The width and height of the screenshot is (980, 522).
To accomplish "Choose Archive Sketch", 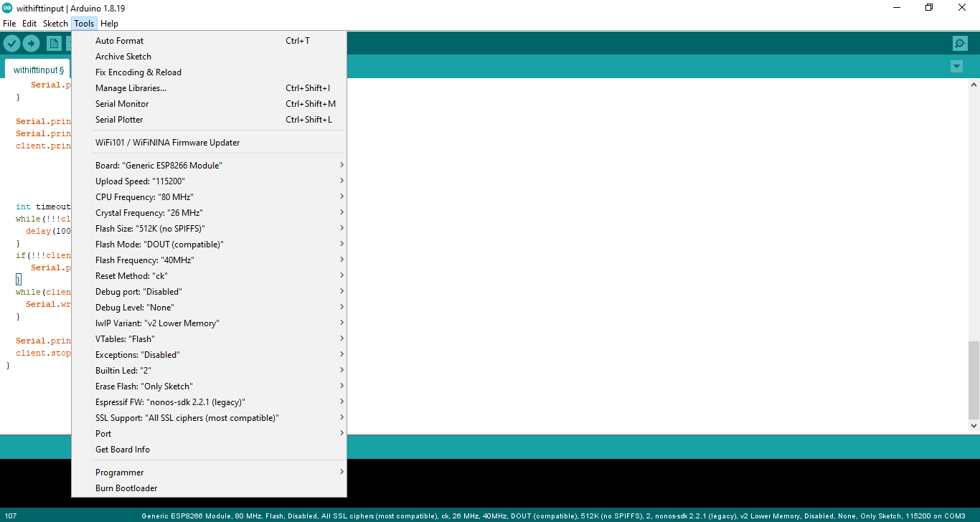I will click(123, 56).
